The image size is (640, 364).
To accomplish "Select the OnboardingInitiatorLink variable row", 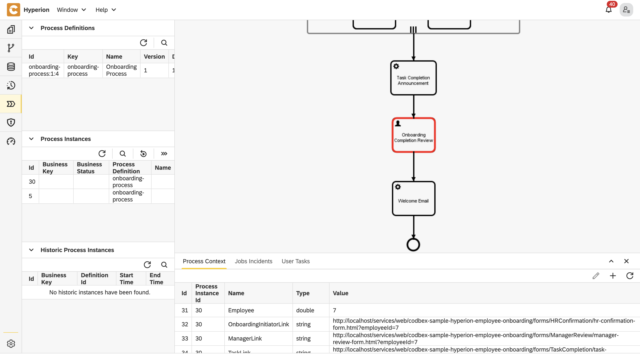I will [x=407, y=324].
